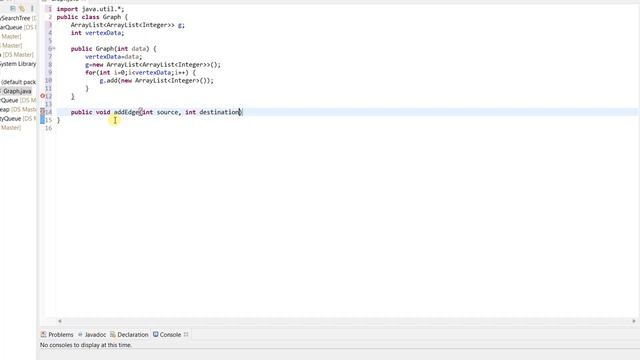
Task: Toggle Link with Editor icon
Action: [x=22, y=8]
